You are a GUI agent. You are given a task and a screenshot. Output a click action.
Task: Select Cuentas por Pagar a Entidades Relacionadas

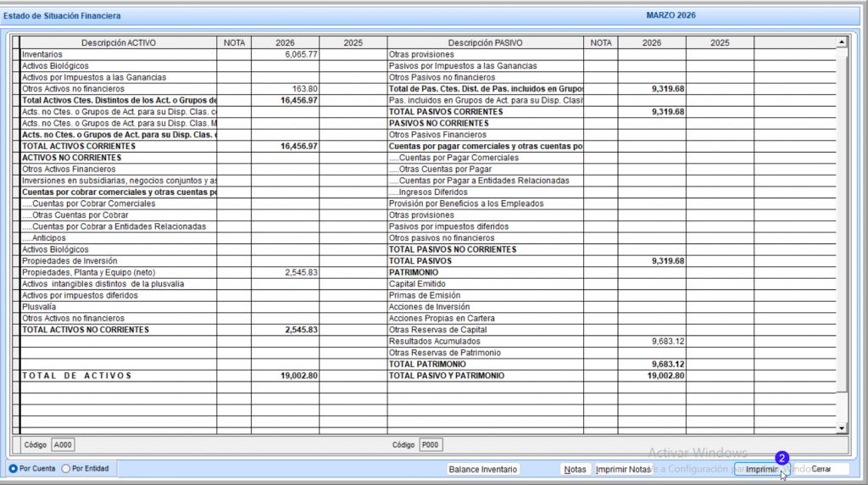pos(486,181)
